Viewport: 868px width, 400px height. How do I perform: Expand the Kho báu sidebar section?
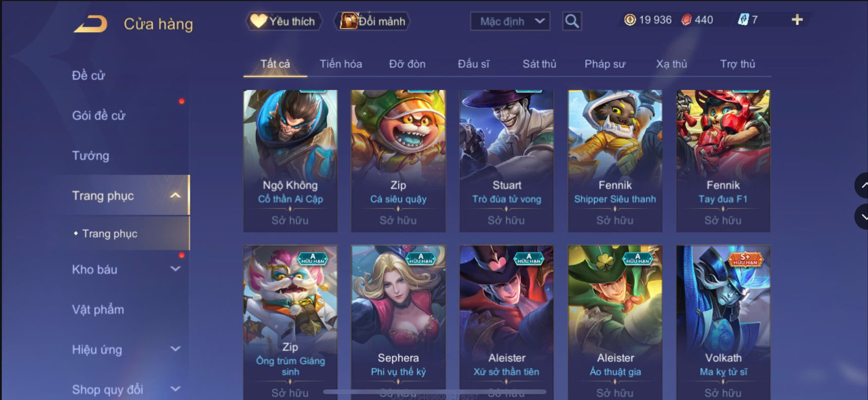point(175,269)
